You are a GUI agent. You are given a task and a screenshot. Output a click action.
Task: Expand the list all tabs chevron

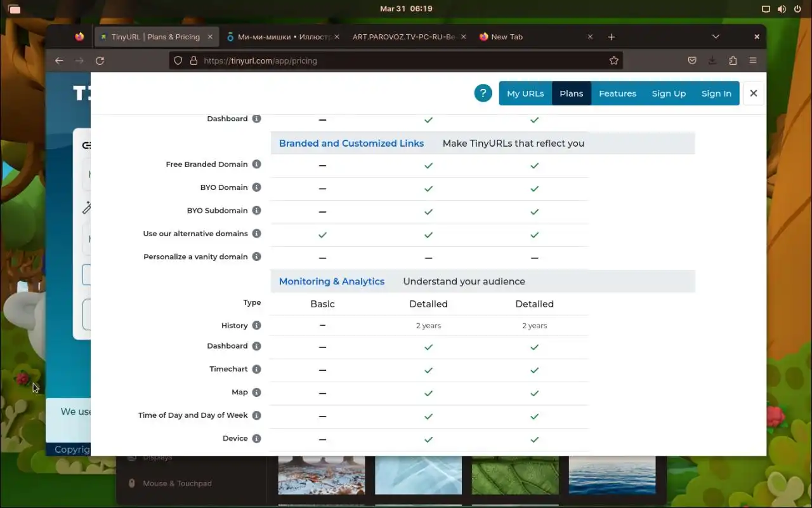[x=716, y=37]
